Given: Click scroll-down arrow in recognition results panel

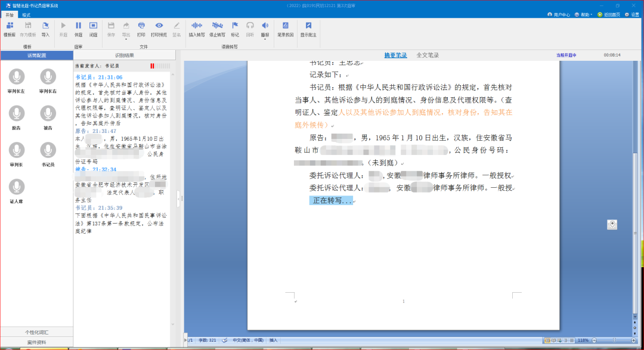Looking at the screenshot, I should [173, 324].
